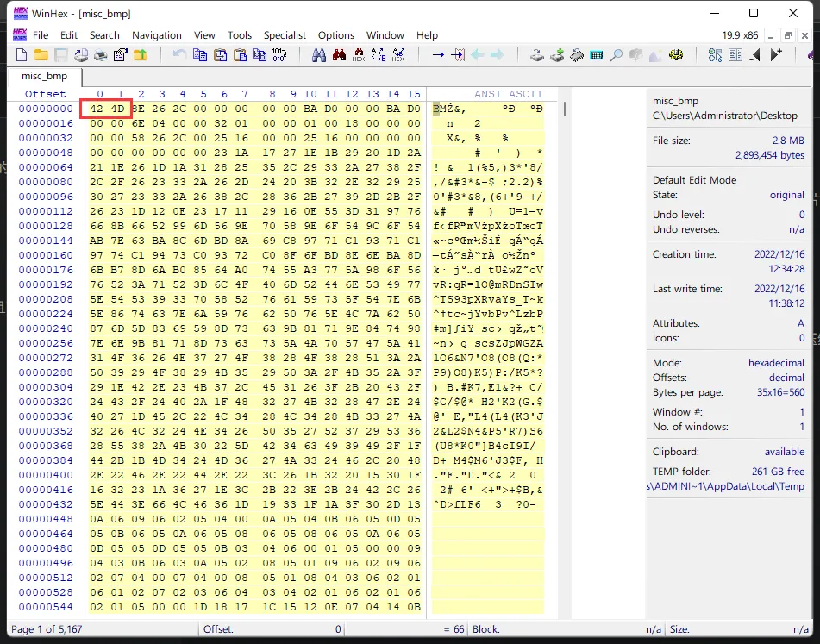Screen dimensions: 820x644
Task: Open the Navigation menu
Action: point(156,35)
